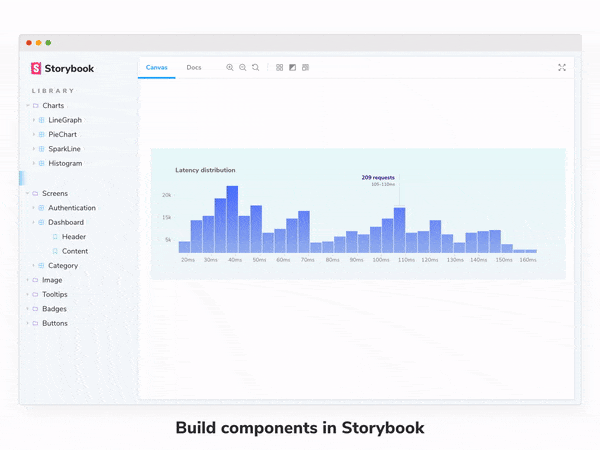Collapse the Charts folder arrow
This screenshot has width=600, height=450.
[28, 105]
